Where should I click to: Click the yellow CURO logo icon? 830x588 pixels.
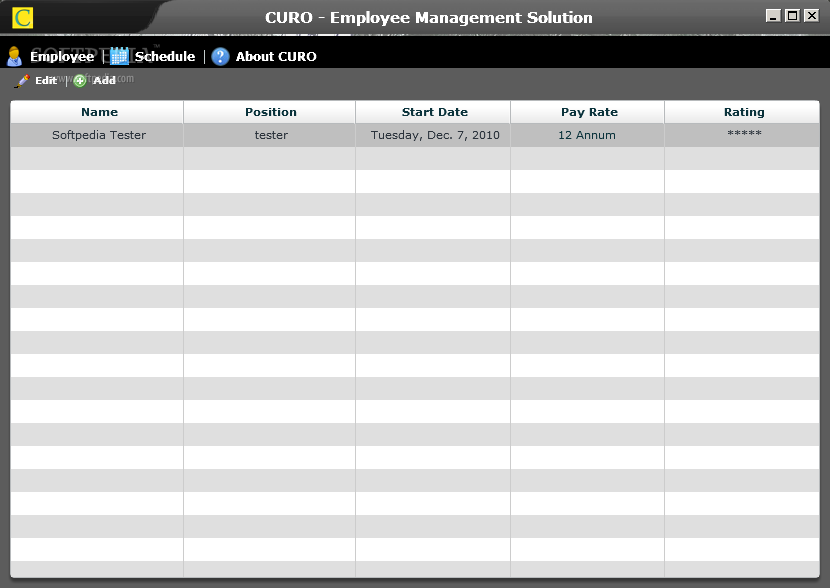pyautogui.click(x=23, y=18)
